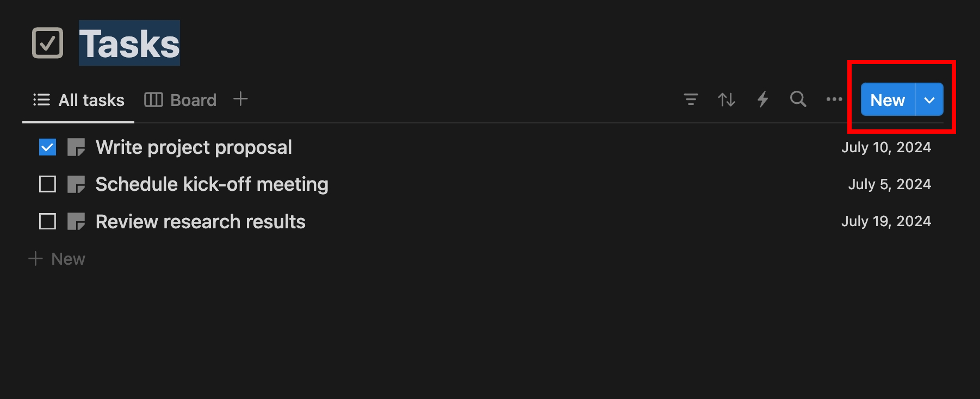The width and height of the screenshot is (980, 399).
Task: Tick the Review research results checkbox
Action: pyautogui.click(x=48, y=222)
